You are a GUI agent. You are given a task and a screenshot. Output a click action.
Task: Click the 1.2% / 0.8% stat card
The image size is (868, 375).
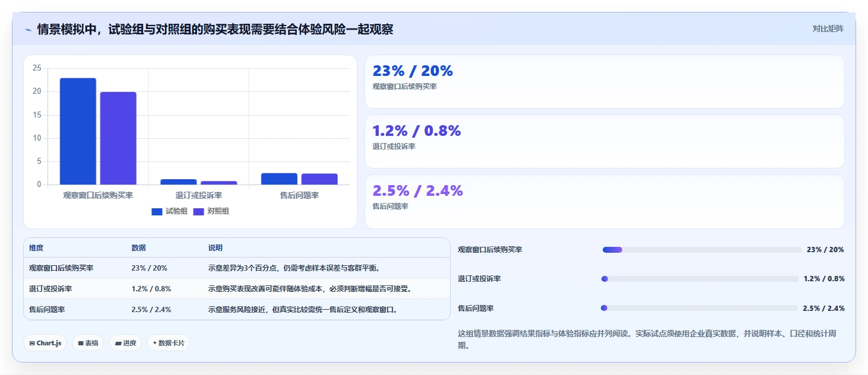click(604, 142)
